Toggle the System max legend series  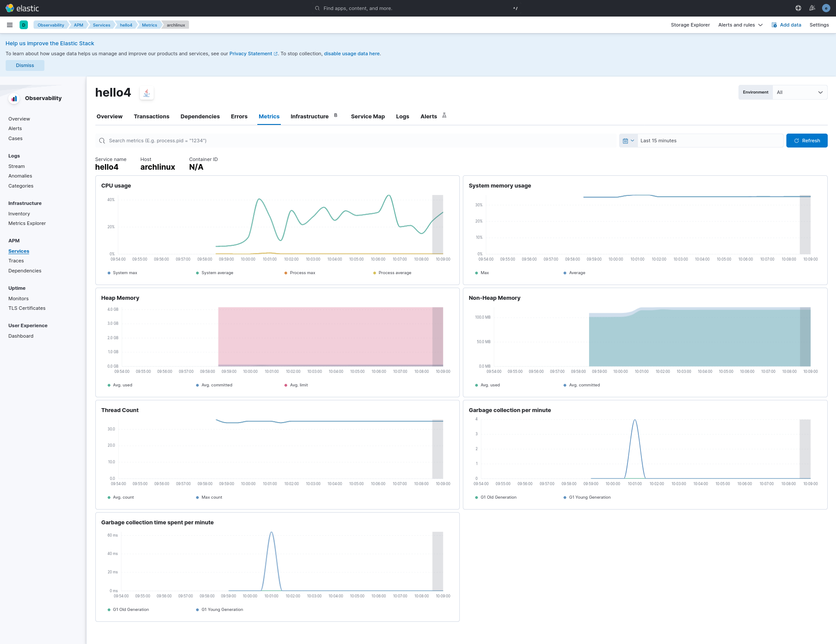click(x=125, y=273)
